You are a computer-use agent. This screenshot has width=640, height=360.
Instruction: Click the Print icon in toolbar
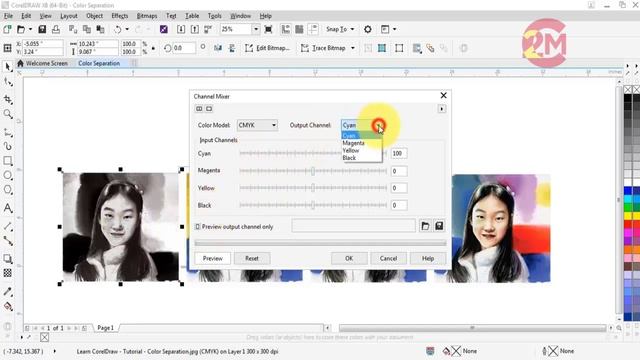tap(56, 29)
